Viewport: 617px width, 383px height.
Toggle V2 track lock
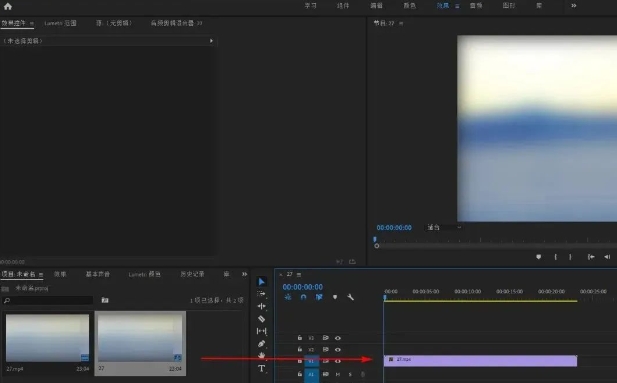[x=299, y=349]
